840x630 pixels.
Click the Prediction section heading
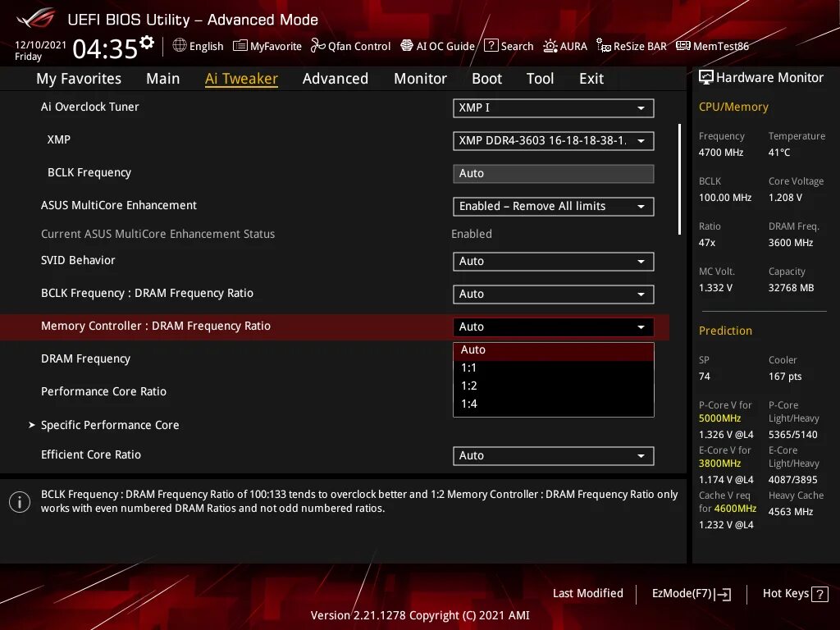tap(725, 331)
